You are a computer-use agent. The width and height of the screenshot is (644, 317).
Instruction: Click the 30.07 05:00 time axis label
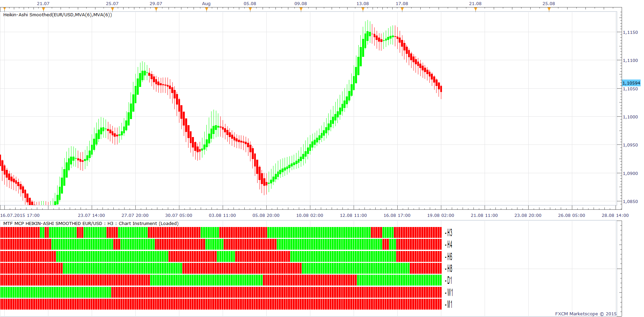tap(179, 216)
